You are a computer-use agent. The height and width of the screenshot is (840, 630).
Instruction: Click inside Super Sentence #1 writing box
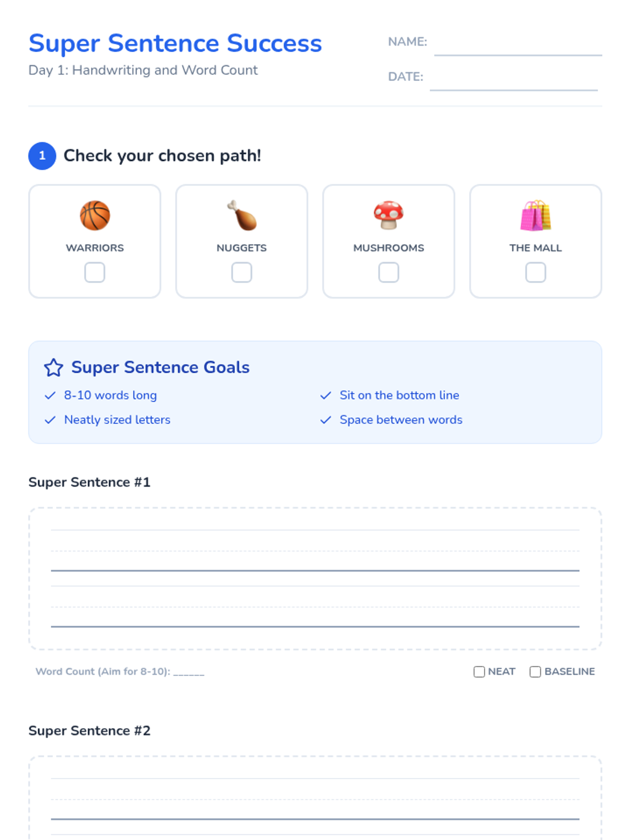tap(315, 577)
